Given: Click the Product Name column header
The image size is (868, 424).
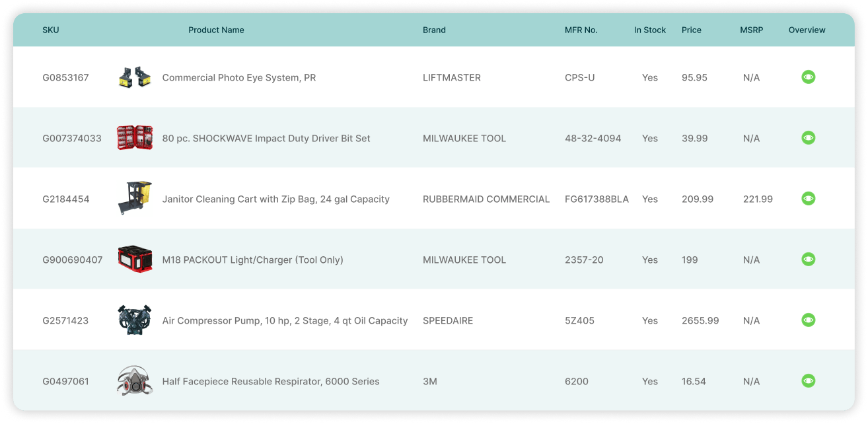Looking at the screenshot, I should pyautogui.click(x=216, y=30).
